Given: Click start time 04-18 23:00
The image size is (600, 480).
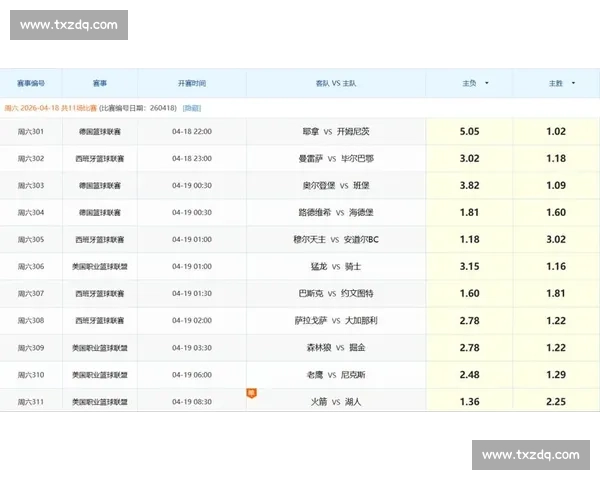Looking at the screenshot, I should [192, 158].
